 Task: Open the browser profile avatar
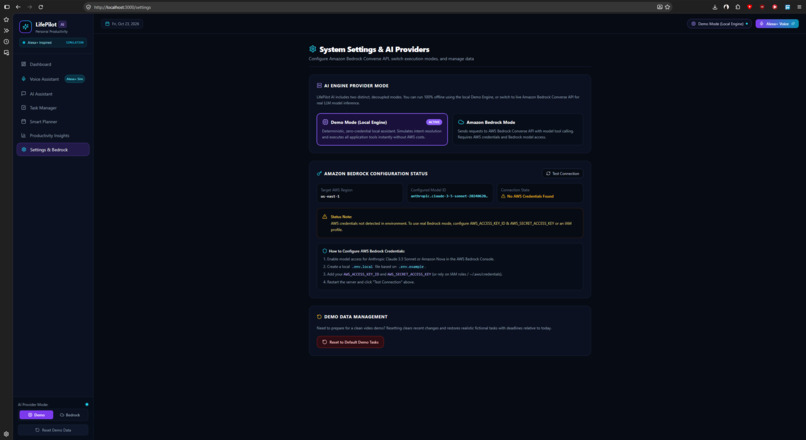pos(726,7)
